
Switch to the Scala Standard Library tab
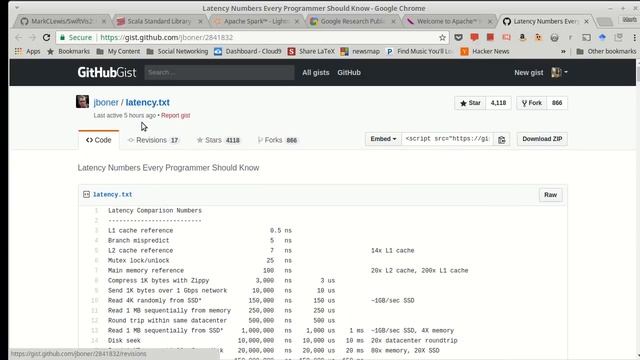pyautogui.click(x=159, y=21)
